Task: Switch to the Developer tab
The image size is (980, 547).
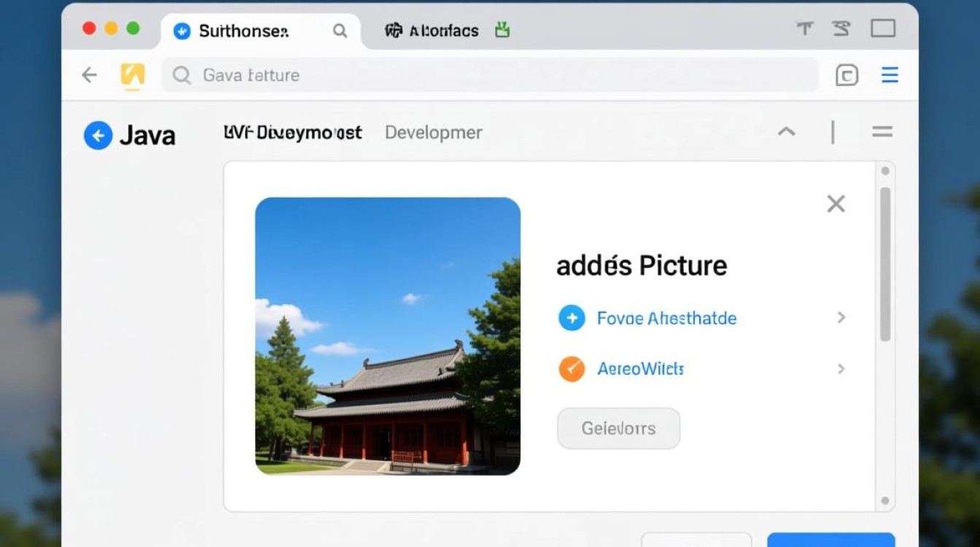Action: coord(433,132)
